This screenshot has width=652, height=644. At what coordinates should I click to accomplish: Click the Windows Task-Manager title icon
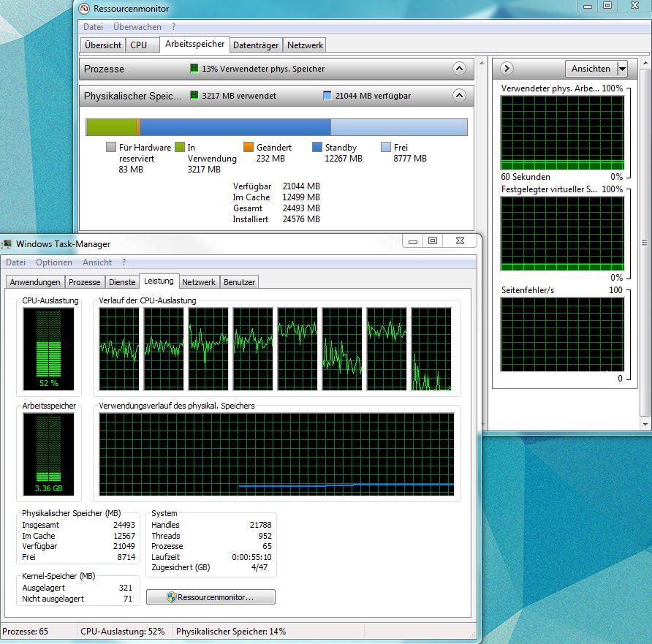[7, 244]
